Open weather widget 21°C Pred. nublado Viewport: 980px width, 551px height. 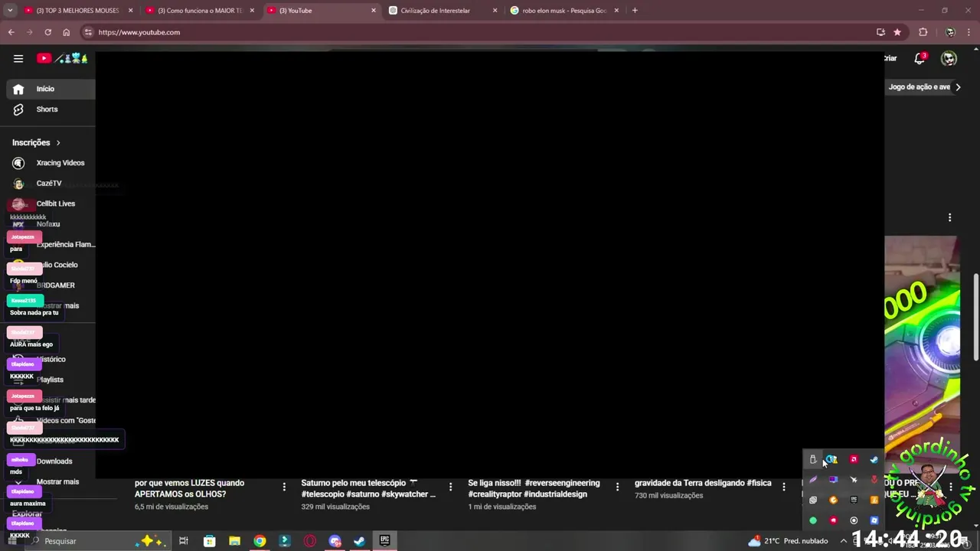tap(789, 541)
